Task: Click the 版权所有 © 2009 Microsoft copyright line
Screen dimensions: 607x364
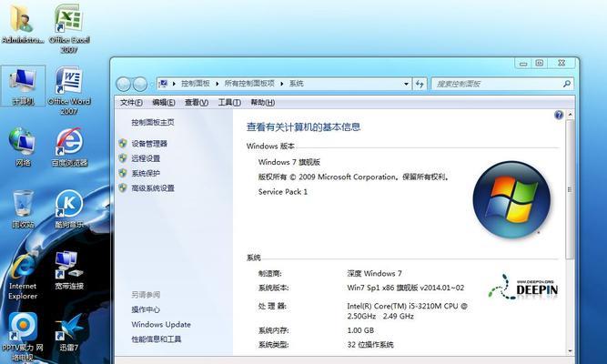Action: (x=354, y=177)
